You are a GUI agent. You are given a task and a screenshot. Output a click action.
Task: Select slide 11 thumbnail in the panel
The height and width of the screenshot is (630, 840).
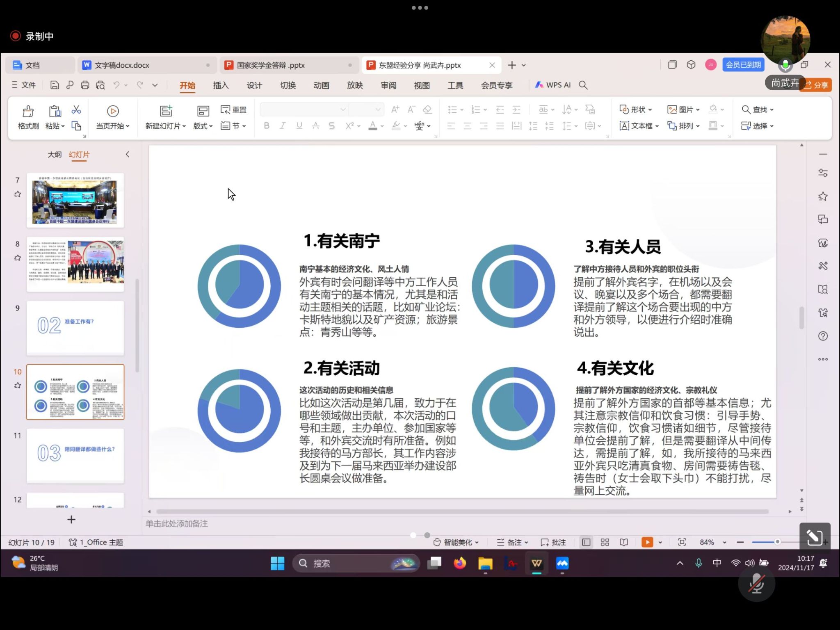pyautogui.click(x=75, y=455)
